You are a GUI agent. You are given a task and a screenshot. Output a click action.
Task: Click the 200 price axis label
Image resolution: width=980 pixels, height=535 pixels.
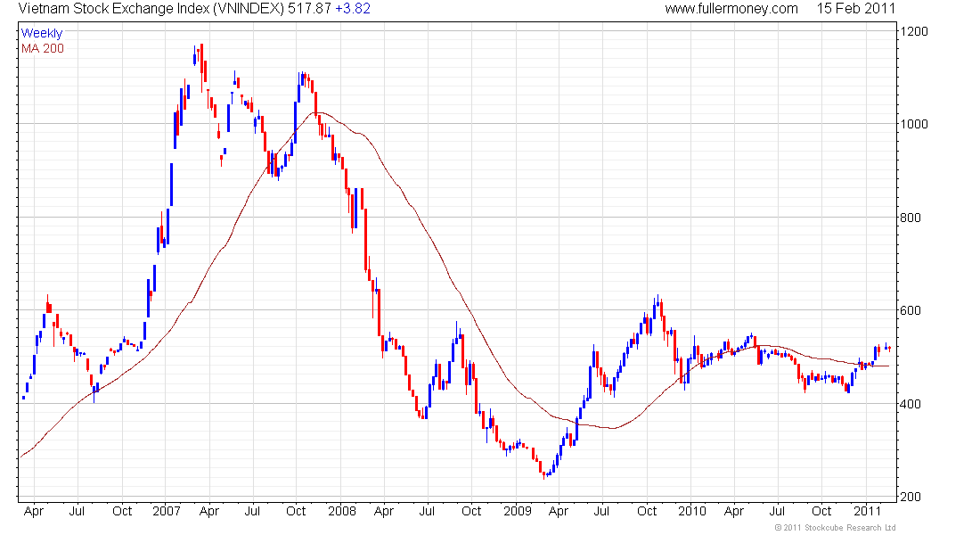pyautogui.click(x=911, y=497)
